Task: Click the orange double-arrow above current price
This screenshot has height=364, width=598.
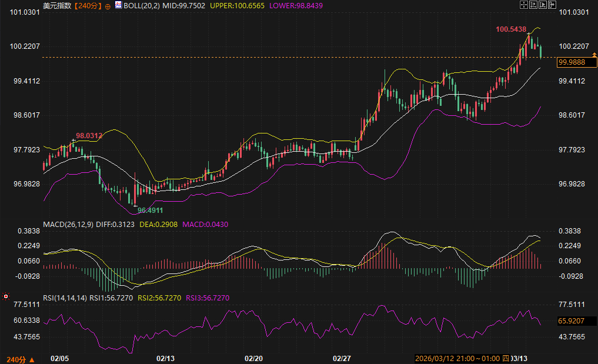Action: coord(594,55)
